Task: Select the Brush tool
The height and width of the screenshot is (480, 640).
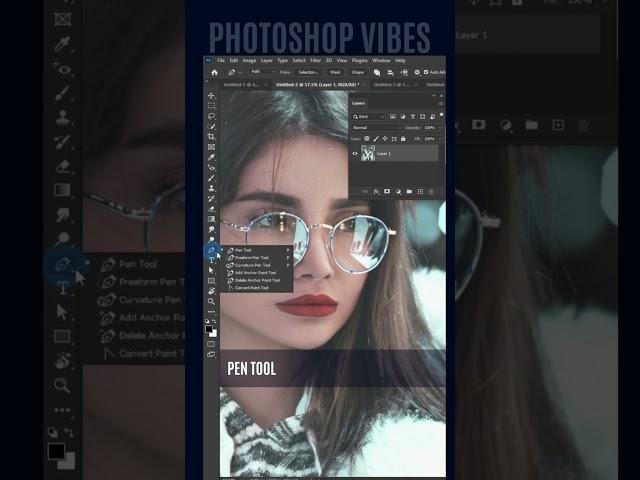Action: point(211,178)
